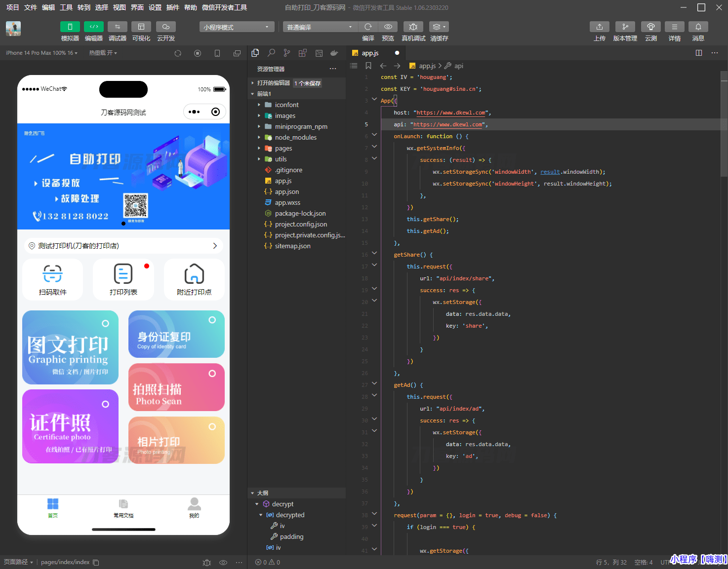
Task: Change device model iPhone 14 Pro Max
Action: coord(41,53)
